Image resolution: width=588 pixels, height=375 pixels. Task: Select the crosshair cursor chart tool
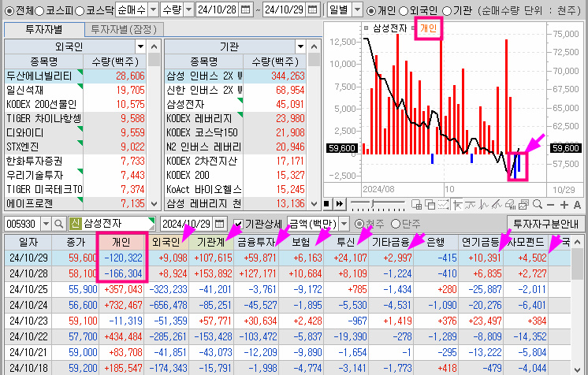pyautogui.click(x=456, y=204)
